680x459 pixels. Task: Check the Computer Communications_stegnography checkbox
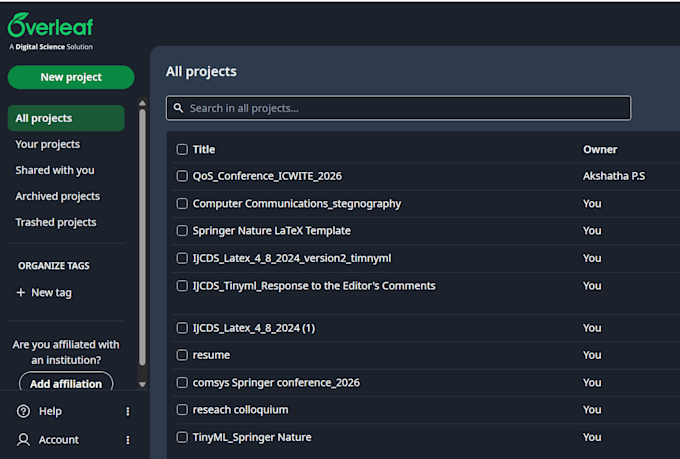click(x=182, y=203)
